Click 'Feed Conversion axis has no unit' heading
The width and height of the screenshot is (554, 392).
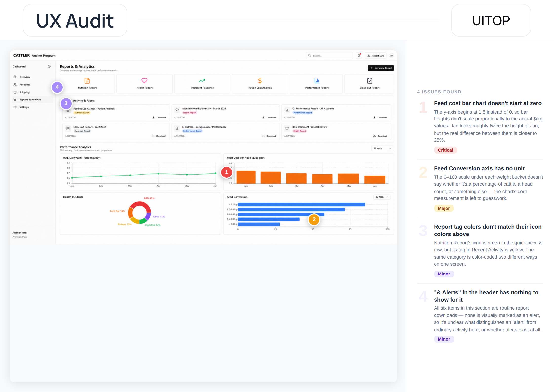pos(479,168)
